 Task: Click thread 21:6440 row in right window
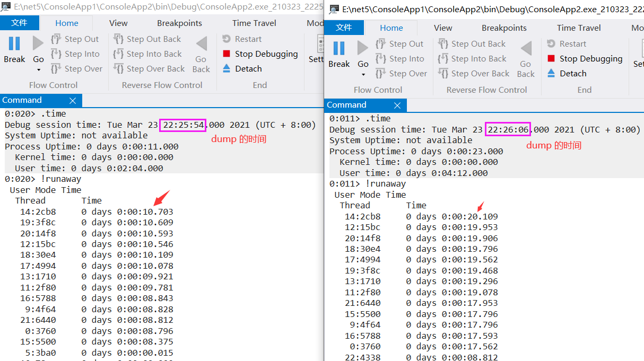[x=421, y=303]
